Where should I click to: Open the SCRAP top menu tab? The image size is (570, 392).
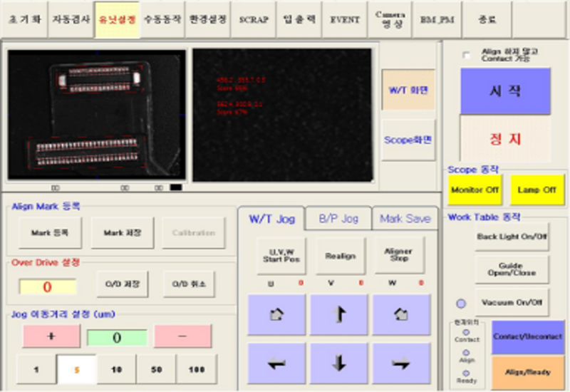click(252, 20)
